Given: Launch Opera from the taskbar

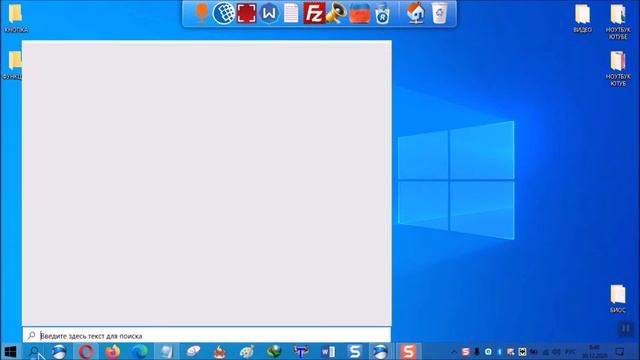Looking at the screenshot, I should pyautogui.click(x=86, y=351).
